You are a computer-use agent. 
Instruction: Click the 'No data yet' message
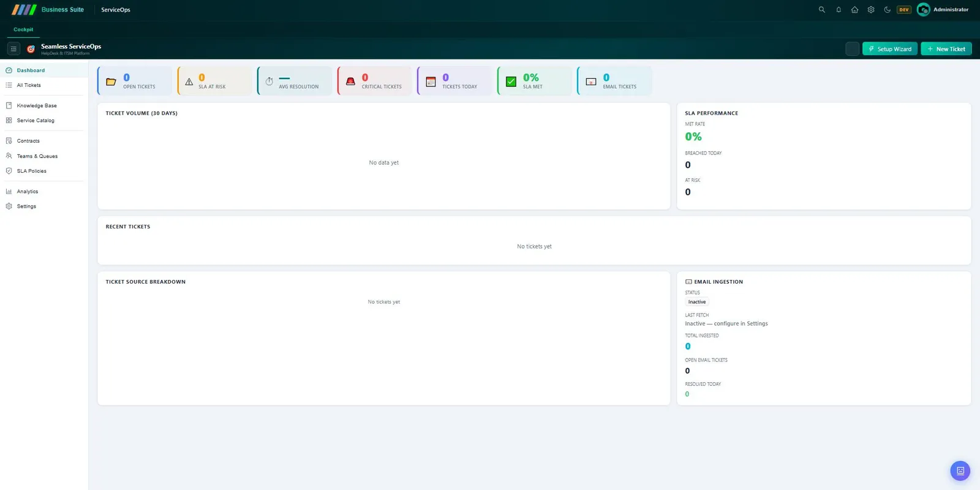point(384,163)
